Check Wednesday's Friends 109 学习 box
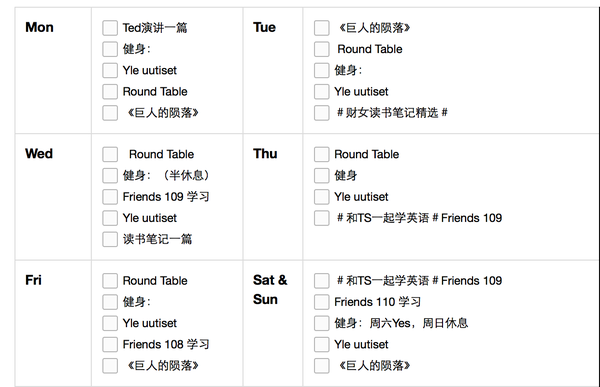Screen dimensions: 600x387 click(110, 197)
